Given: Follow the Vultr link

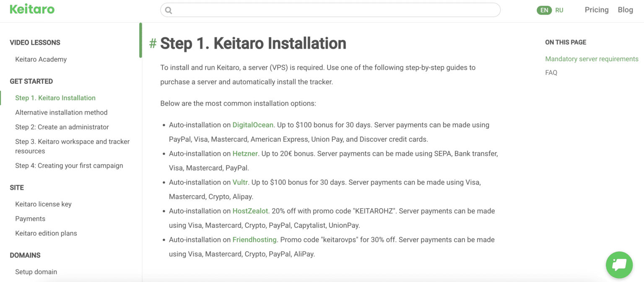Looking at the screenshot, I should pyautogui.click(x=240, y=182).
